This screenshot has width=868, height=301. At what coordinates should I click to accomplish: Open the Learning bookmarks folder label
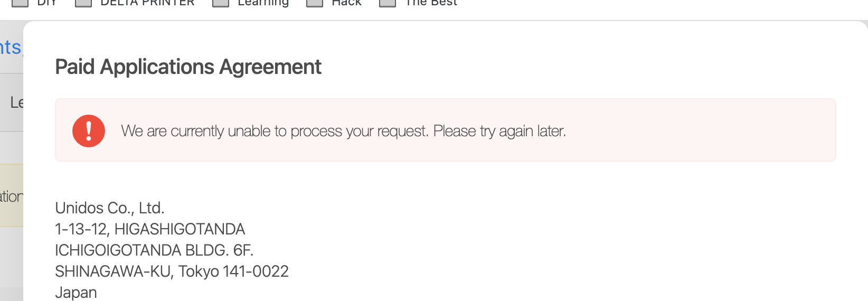pos(263,3)
